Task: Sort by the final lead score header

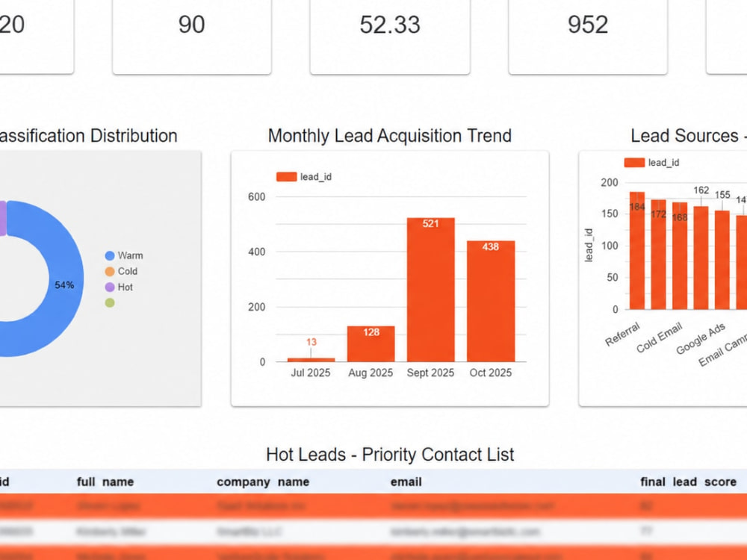Action: 689,482
